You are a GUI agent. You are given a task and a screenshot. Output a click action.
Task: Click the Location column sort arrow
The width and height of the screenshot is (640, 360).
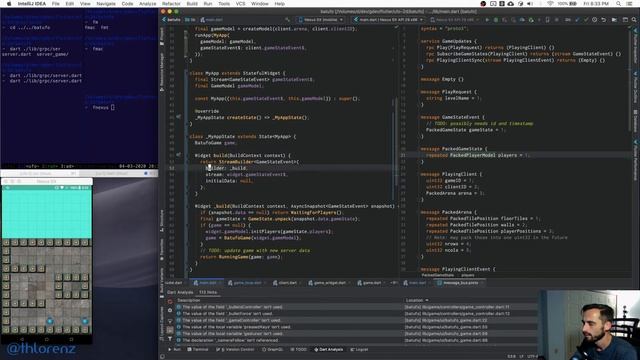427,300
